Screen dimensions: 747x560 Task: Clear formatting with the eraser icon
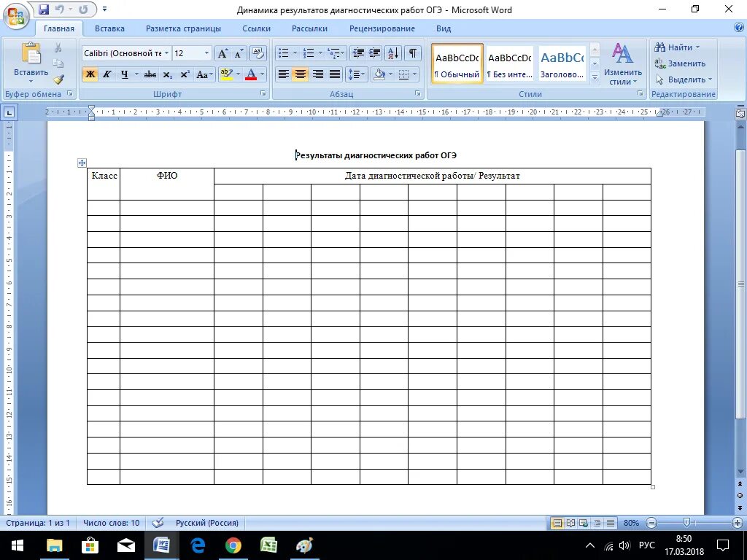[258, 53]
